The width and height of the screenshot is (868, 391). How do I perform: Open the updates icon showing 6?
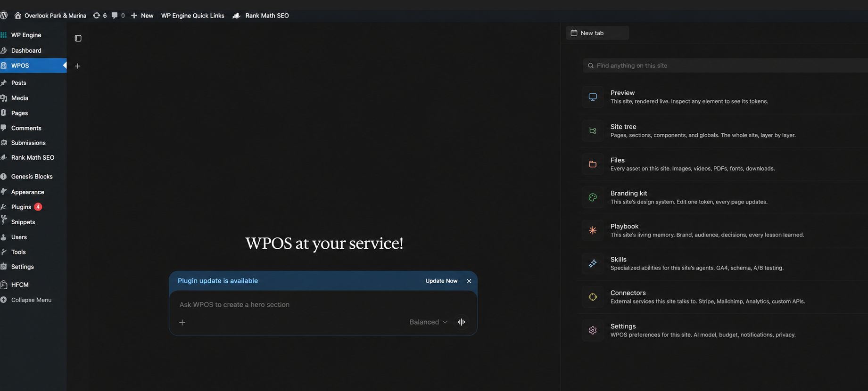[96, 16]
